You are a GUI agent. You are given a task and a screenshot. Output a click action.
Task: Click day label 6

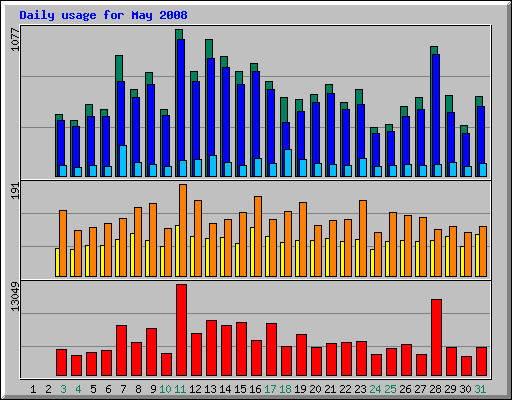[108, 389]
